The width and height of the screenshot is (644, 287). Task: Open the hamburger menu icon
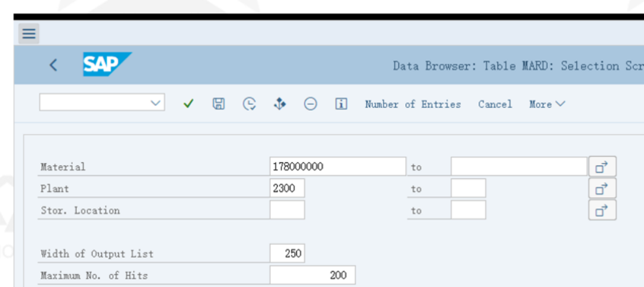[x=29, y=33]
